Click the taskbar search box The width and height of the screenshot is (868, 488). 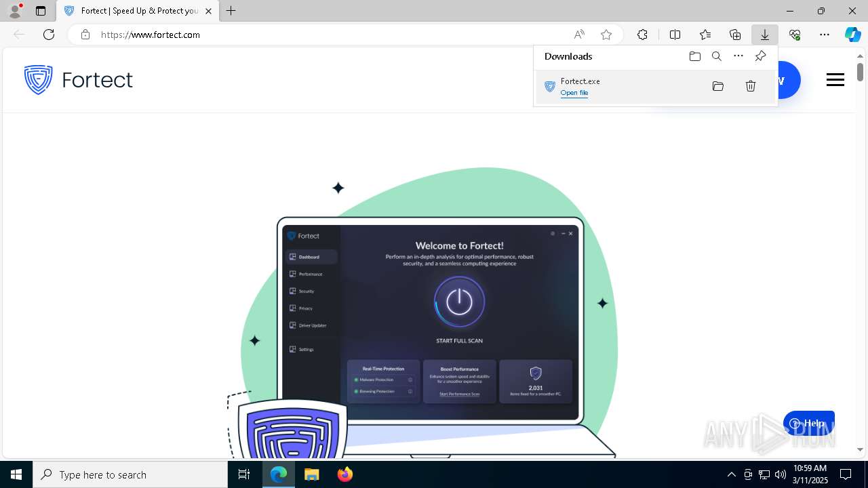tap(130, 474)
